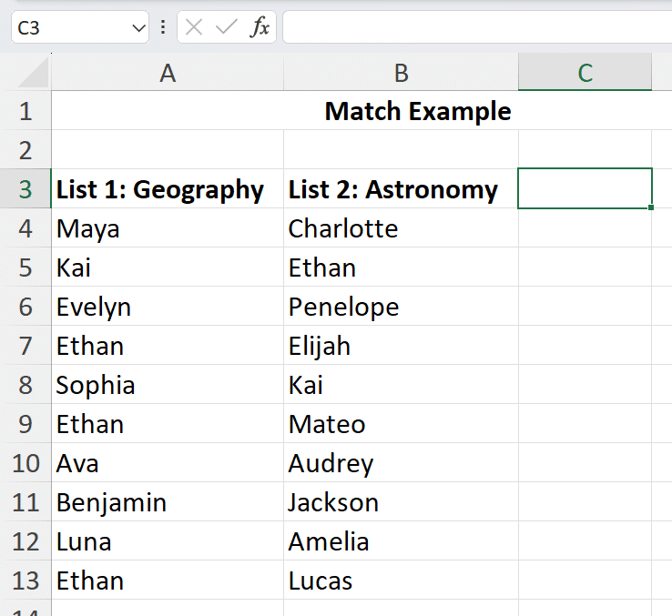Click the fill handle of cell C3
This screenshot has width=672, height=616.
click(x=651, y=207)
